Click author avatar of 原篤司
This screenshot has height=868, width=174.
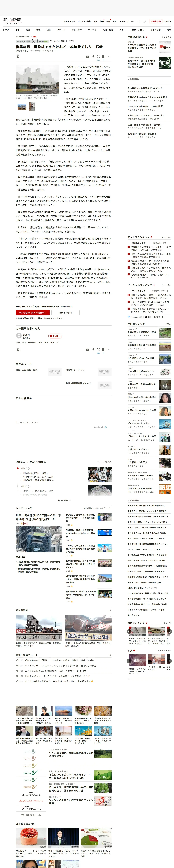19,336
